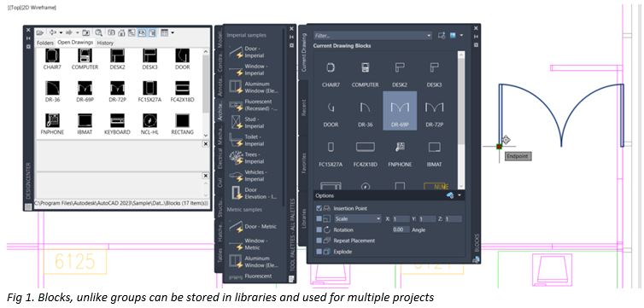Open the Forward history dropdown arrow

pyautogui.click(x=77, y=32)
